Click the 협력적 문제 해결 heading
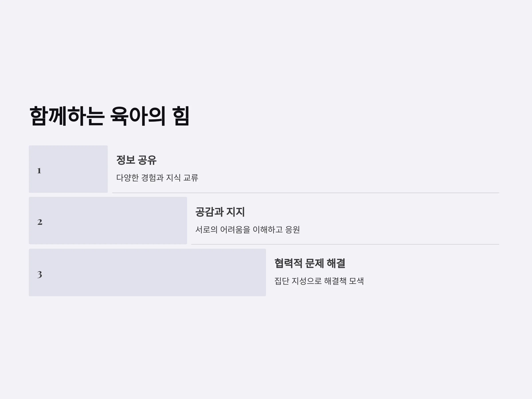Screen dimensions: 532x399 click(x=310, y=263)
